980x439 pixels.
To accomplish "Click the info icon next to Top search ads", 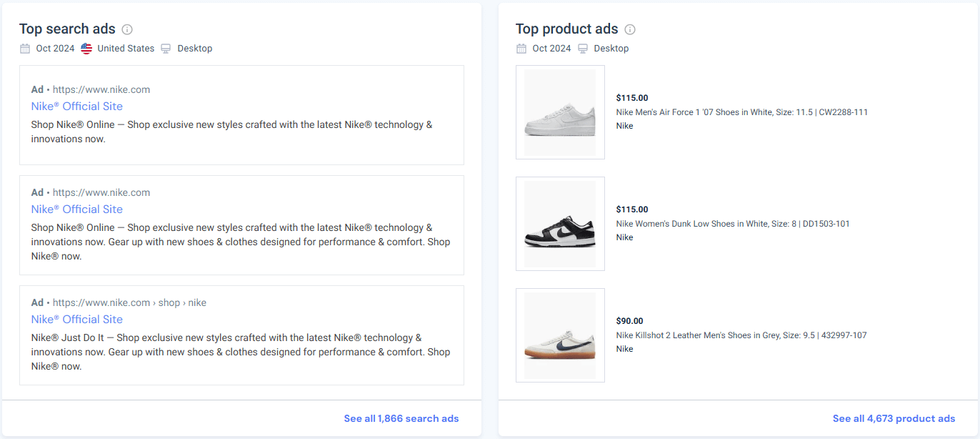I will tap(127, 29).
